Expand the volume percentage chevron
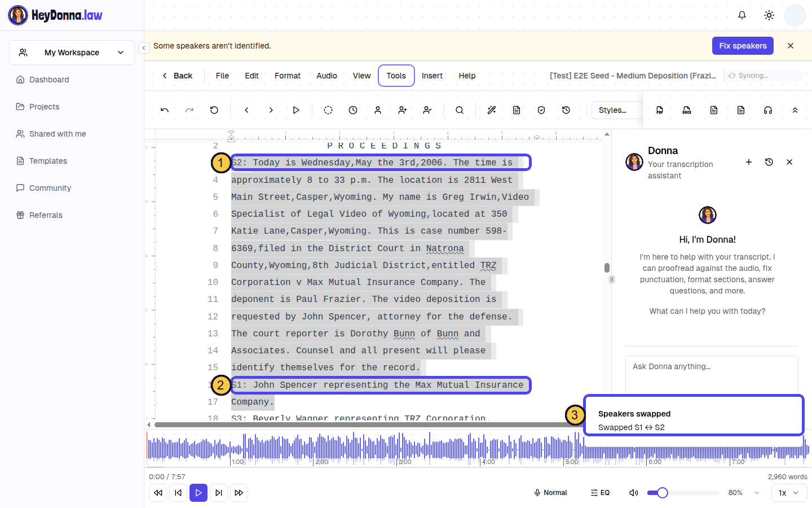The height and width of the screenshot is (508, 812). (757, 493)
